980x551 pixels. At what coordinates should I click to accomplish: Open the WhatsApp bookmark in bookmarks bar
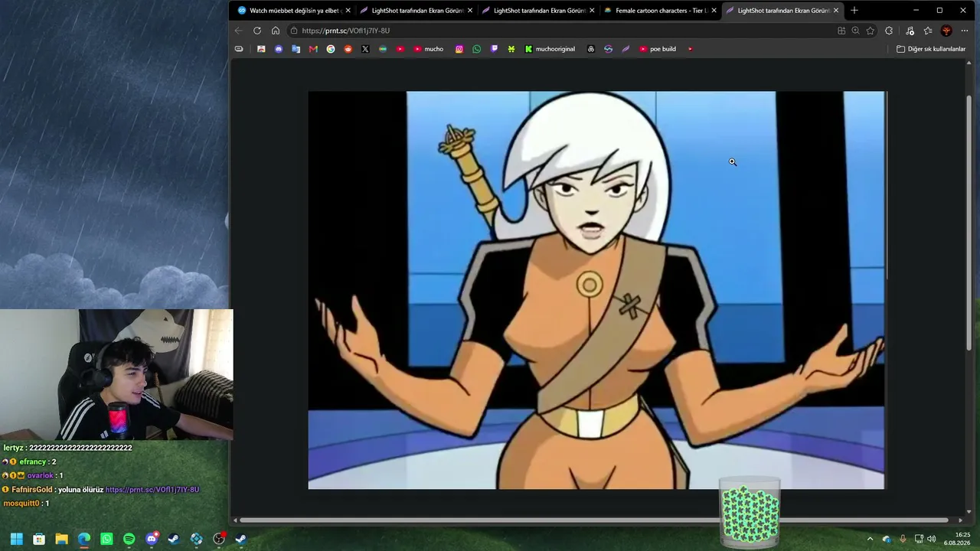pyautogui.click(x=477, y=49)
